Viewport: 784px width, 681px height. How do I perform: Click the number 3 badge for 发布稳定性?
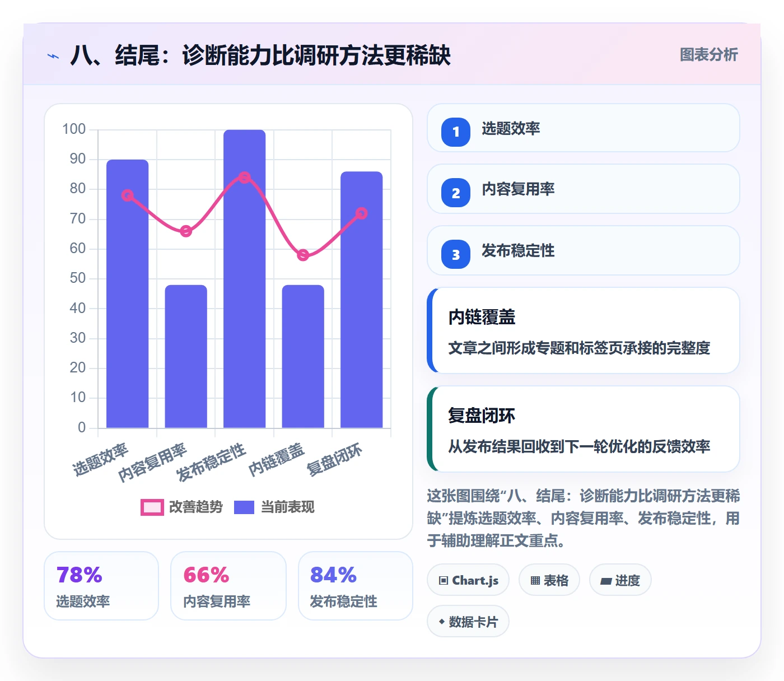(456, 254)
